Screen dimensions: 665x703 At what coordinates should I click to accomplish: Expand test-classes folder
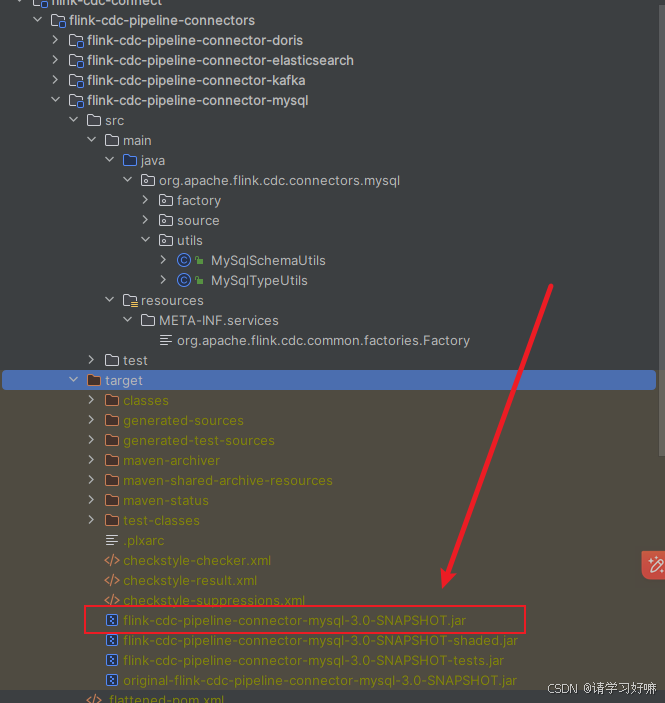[91, 520]
